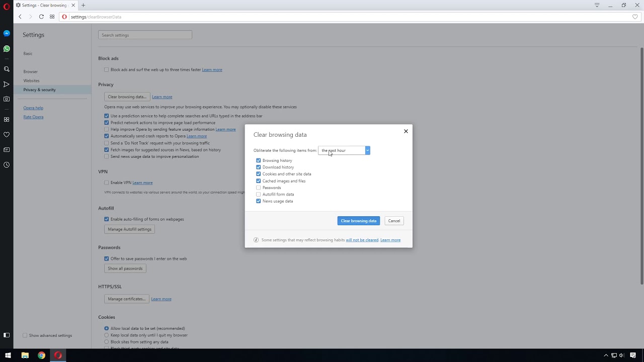
Task: Open the volume control in tray
Action: (622, 355)
